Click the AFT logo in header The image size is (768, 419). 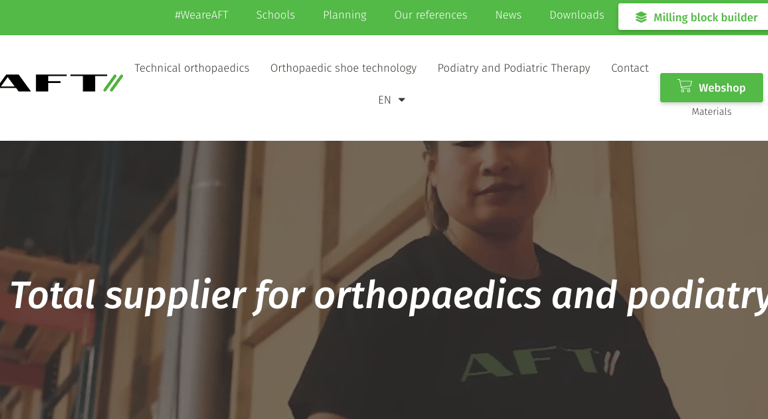(x=61, y=83)
